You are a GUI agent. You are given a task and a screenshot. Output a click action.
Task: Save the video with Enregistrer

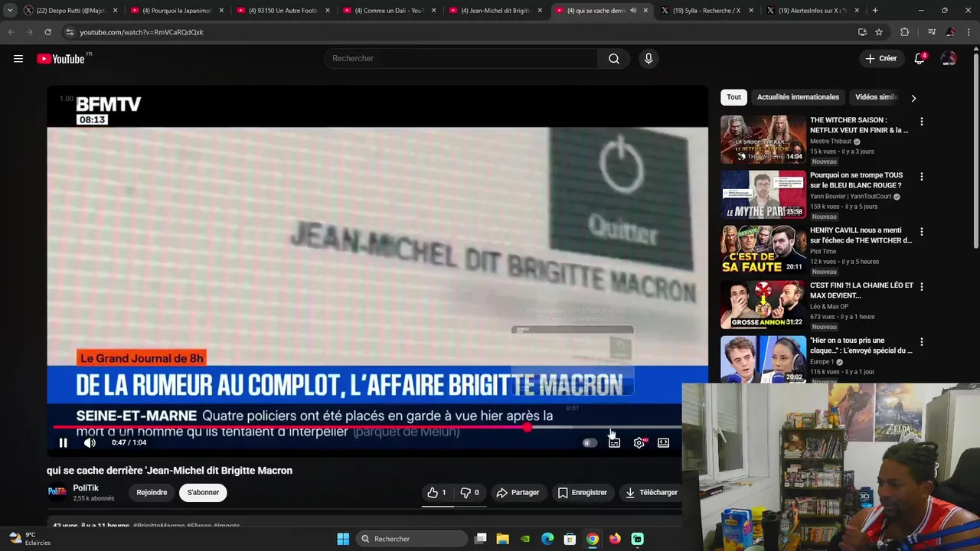[582, 492]
